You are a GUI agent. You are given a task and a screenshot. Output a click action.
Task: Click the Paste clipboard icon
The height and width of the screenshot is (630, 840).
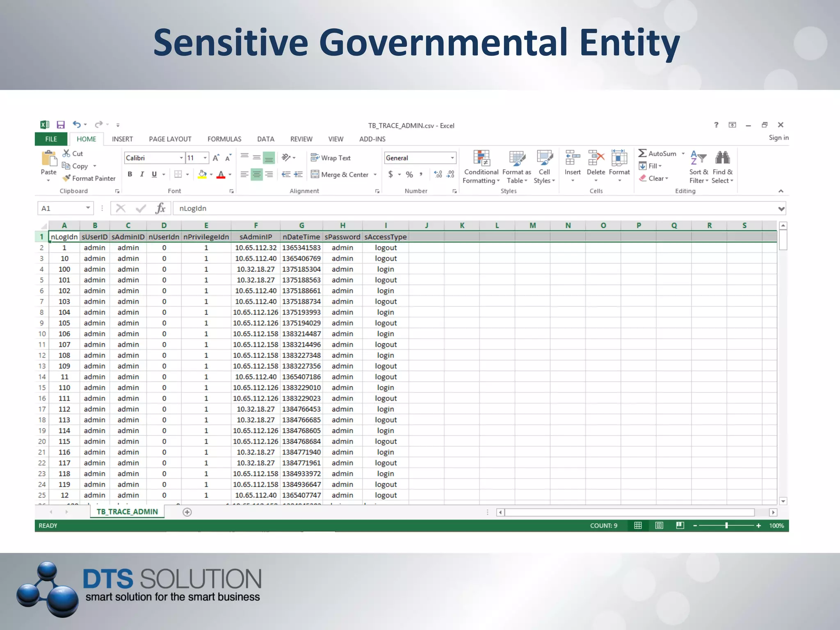(x=49, y=159)
